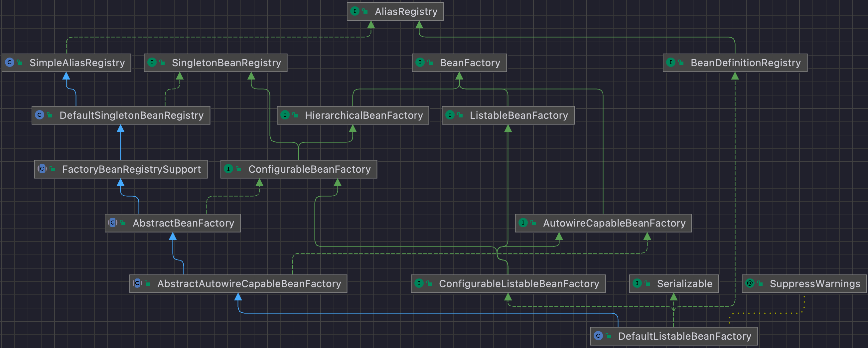868x348 pixels.
Task: Select the SingletonBeanRegistry node
Action: pos(216,63)
